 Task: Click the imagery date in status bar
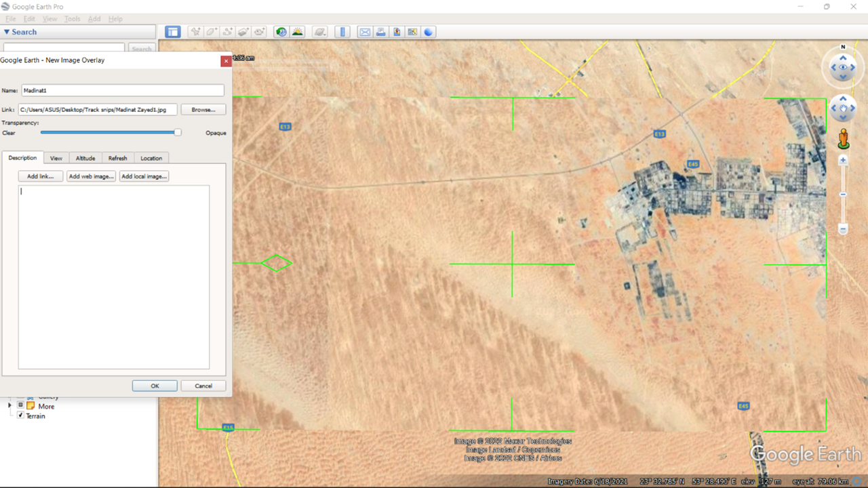(589, 482)
